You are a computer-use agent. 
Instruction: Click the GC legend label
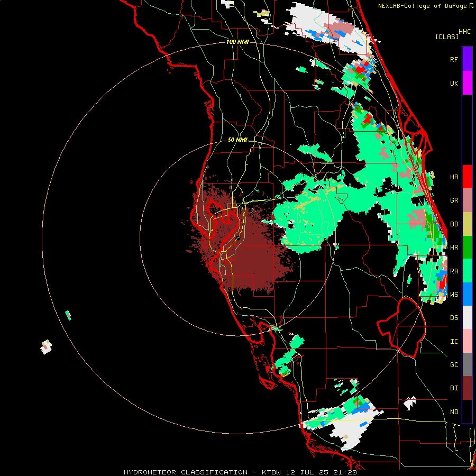(454, 365)
